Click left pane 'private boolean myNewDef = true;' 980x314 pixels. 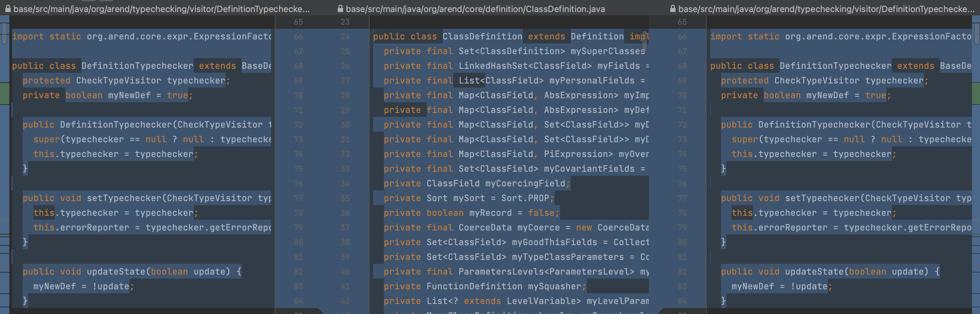click(x=108, y=95)
